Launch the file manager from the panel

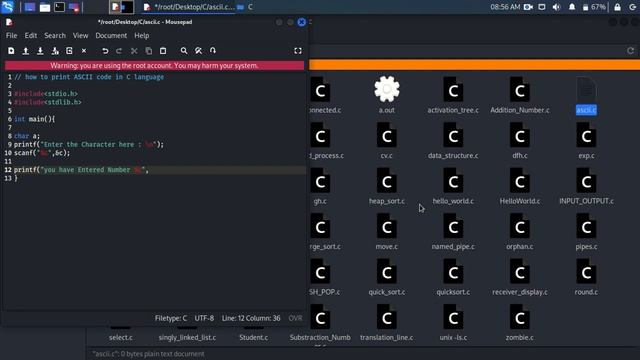pos(44,7)
